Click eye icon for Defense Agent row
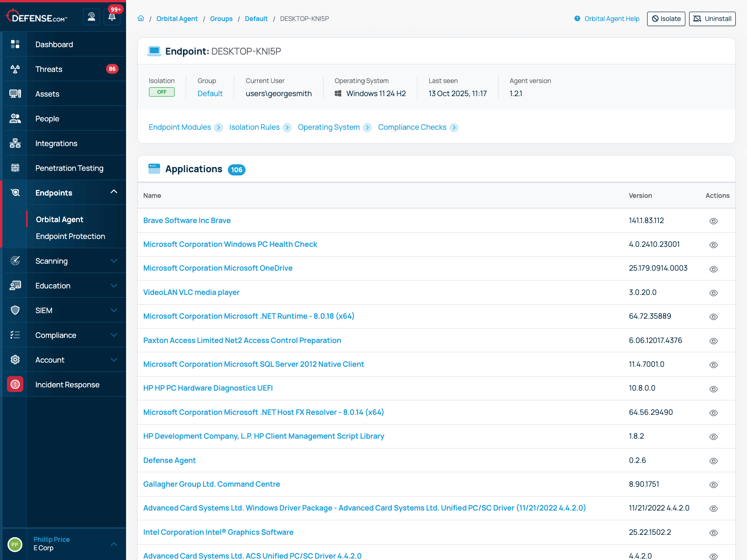Screen dimensions: 747x560 point(713,461)
